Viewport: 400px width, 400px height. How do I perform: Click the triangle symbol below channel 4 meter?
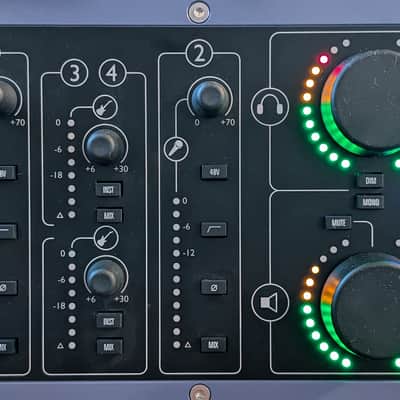[60, 346]
